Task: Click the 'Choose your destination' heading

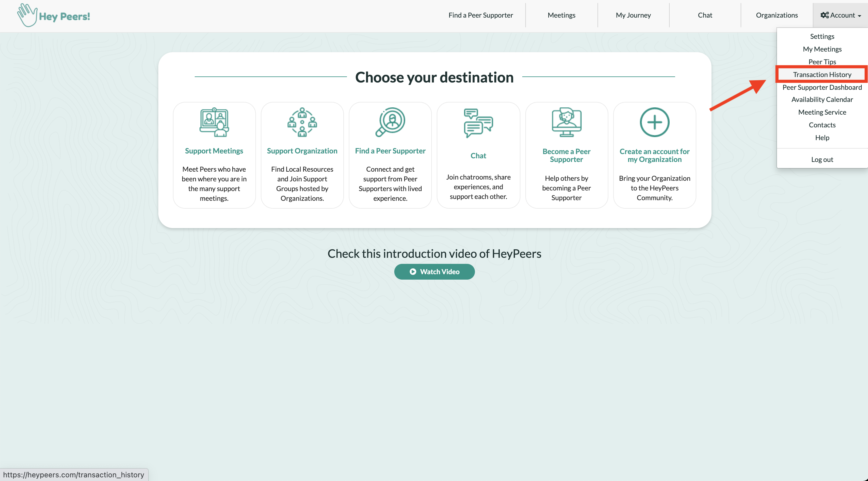Action: 434,77
